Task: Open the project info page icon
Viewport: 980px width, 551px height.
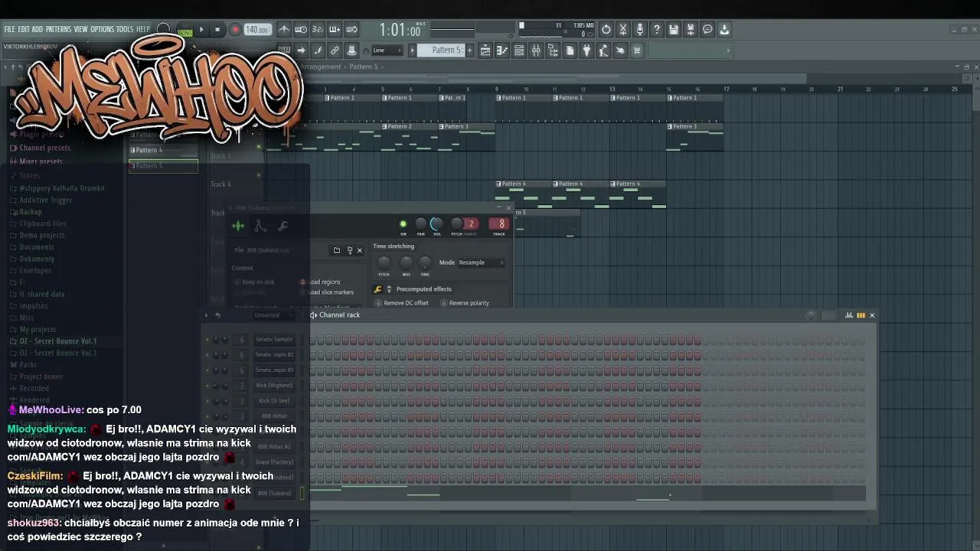Action: pyautogui.click(x=570, y=51)
